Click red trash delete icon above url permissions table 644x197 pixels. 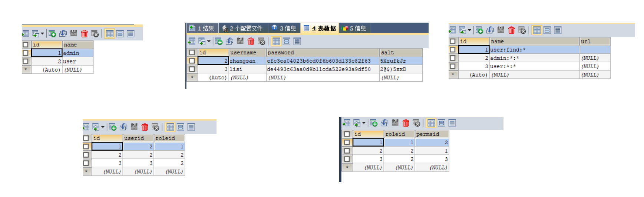coord(512,30)
